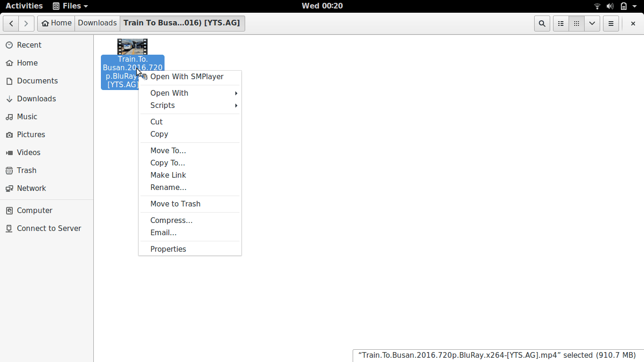Switch to list view layout
The width and height of the screenshot is (644, 362).
pyautogui.click(x=561, y=24)
